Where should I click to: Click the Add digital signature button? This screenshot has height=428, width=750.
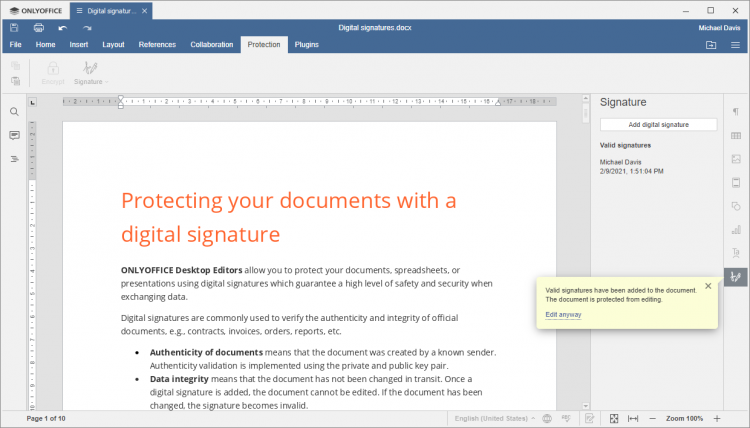click(x=659, y=124)
